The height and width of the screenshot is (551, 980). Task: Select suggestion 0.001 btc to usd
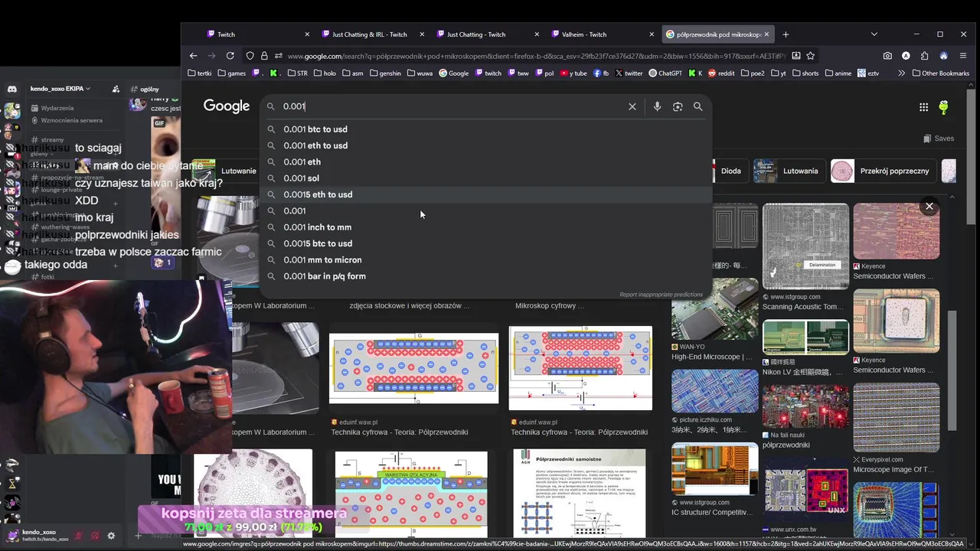pyautogui.click(x=485, y=129)
